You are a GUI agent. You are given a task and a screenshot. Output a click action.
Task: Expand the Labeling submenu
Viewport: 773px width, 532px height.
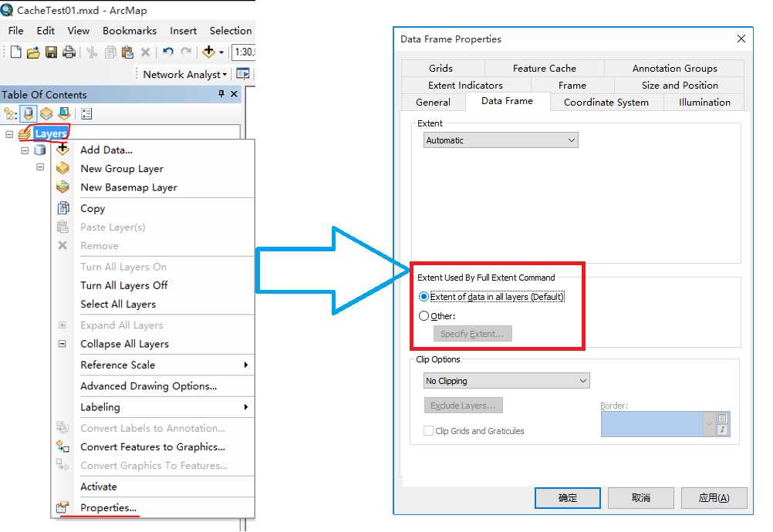[x=153, y=407]
